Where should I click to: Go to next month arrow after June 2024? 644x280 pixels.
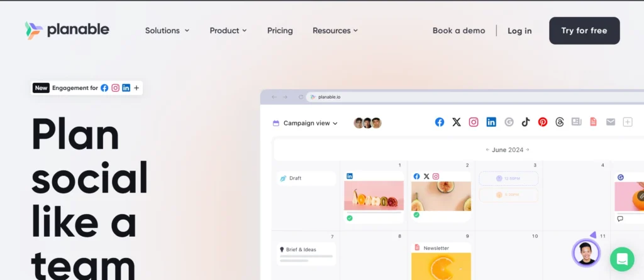[528, 149]
